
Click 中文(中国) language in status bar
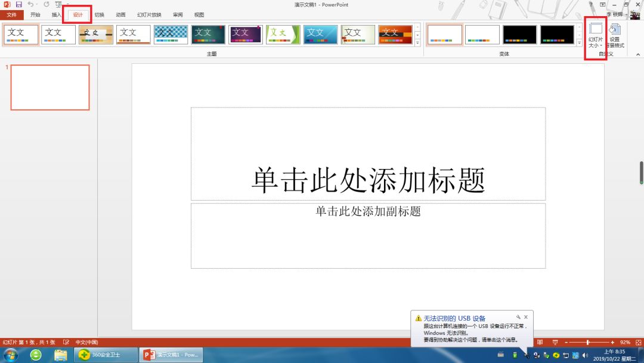click(x=86, y=342)
